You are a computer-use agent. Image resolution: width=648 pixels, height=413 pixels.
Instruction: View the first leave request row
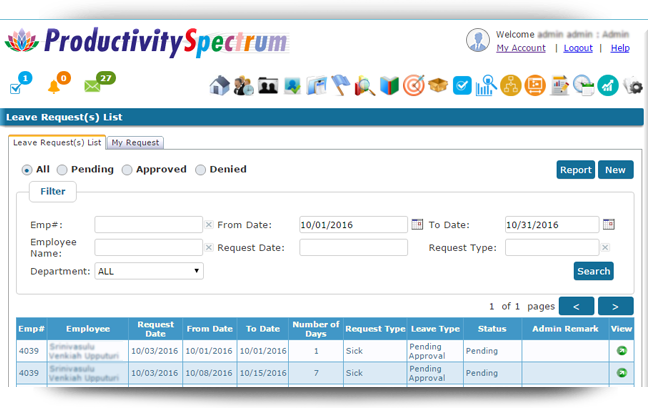point(622,351)
